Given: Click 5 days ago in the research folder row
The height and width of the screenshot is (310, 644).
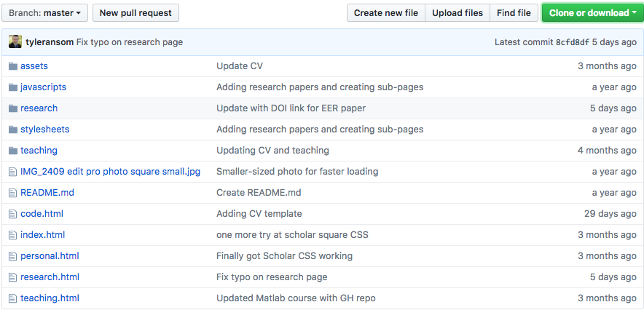Looking at the screenshot, I should (613, 108).
